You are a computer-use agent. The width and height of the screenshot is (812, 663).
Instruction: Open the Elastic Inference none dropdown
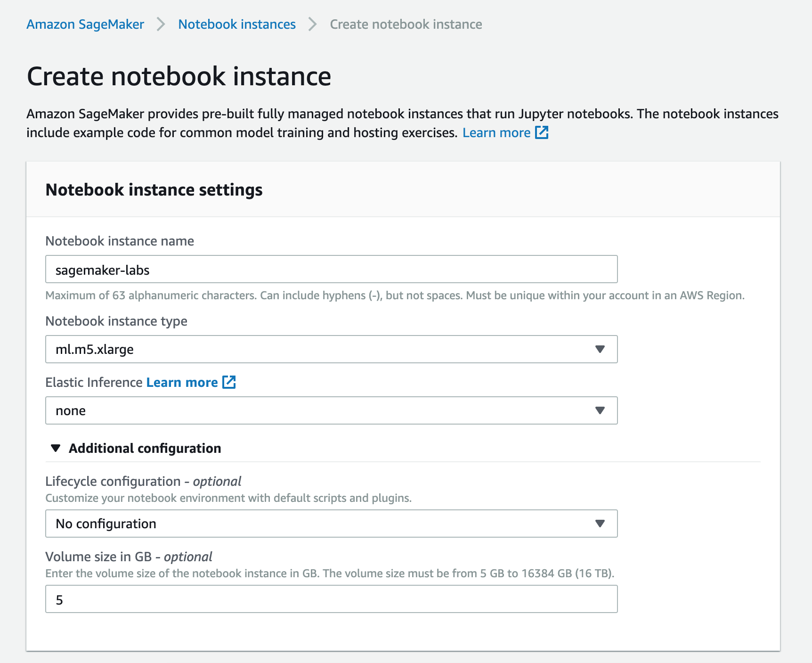point(332,410)
